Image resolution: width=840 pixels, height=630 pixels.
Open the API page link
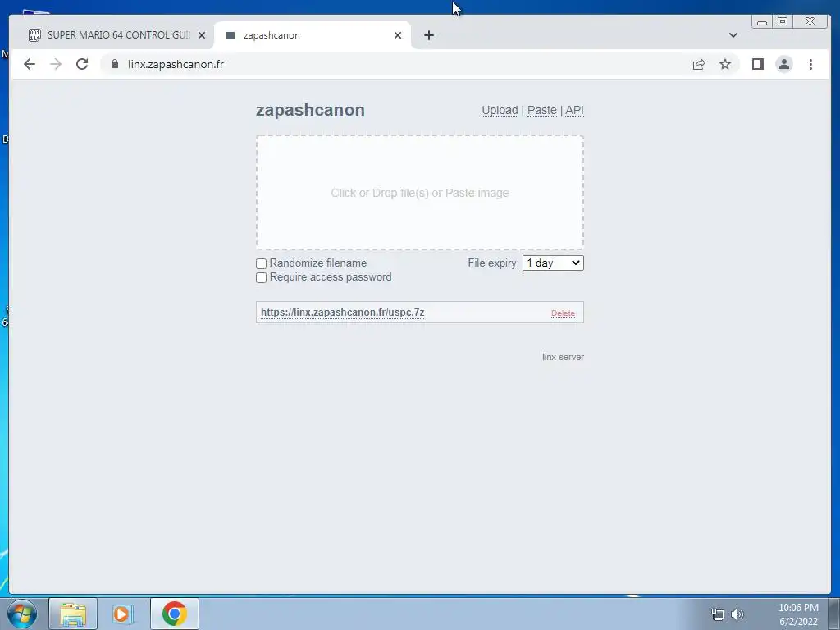574,111
